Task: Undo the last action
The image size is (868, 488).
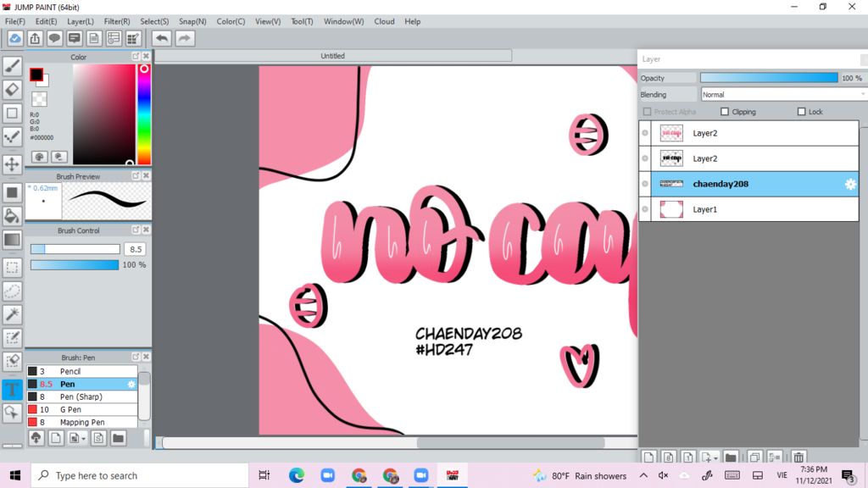Action: (x=162, y=38)
